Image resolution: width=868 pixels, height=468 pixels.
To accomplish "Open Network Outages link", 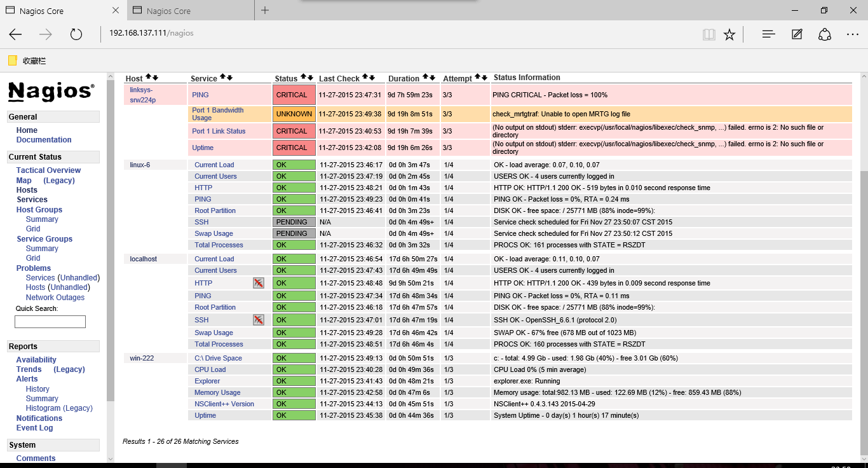I will [55, 298].
